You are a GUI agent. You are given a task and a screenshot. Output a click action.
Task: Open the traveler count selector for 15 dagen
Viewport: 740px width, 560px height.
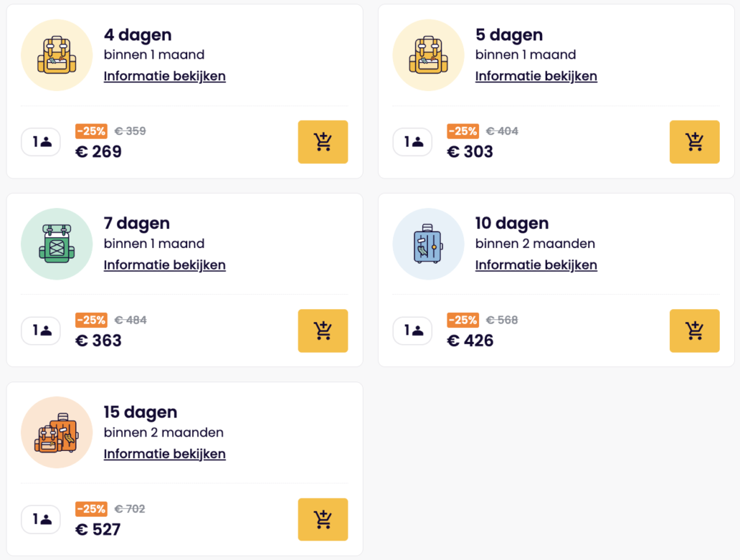40,519
